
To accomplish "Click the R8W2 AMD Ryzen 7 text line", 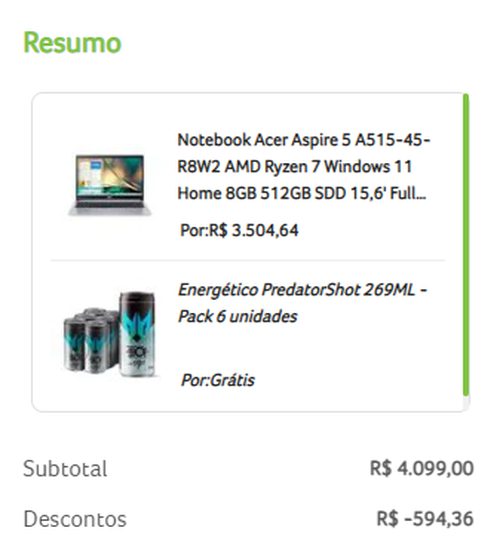I will 294,167.
